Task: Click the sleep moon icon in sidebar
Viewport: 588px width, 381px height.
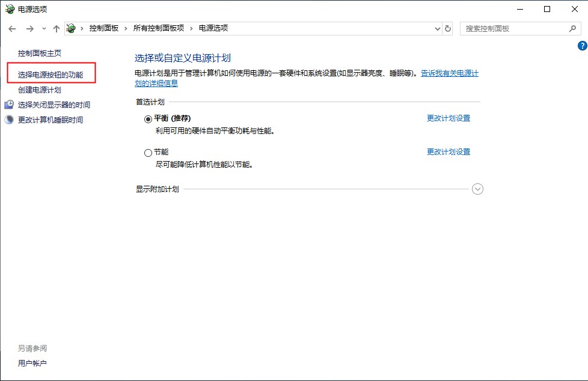Action: 9,120
